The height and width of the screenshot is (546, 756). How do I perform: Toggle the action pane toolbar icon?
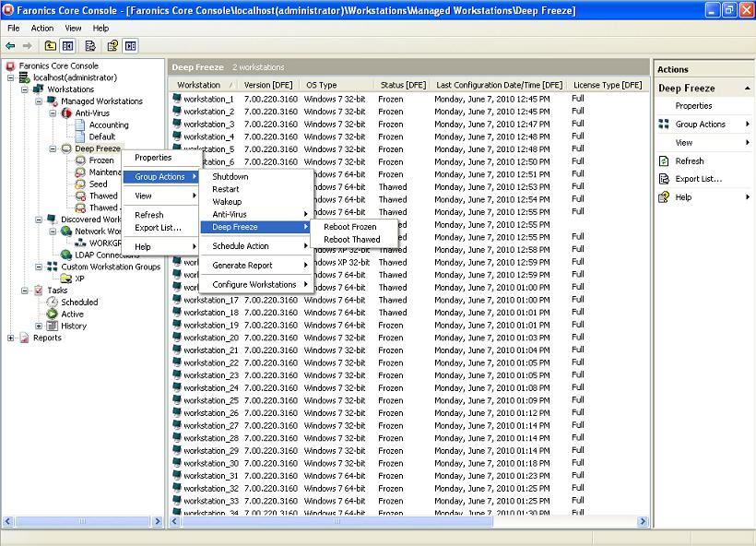tap(130, 46)
